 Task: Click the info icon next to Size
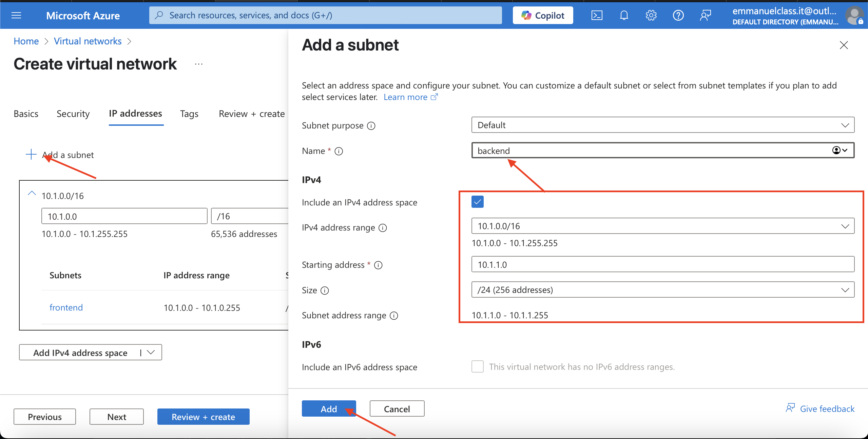click(x=325, y=291)
